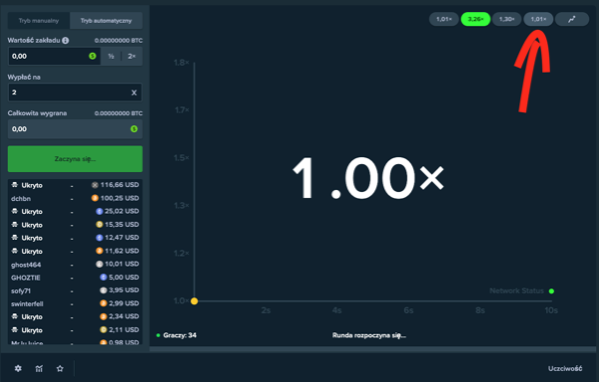The width and height of the screenshot is (599, 382).
Task: Click coin icon next to 10,01 USD
Action: click(x=99, y=264)
